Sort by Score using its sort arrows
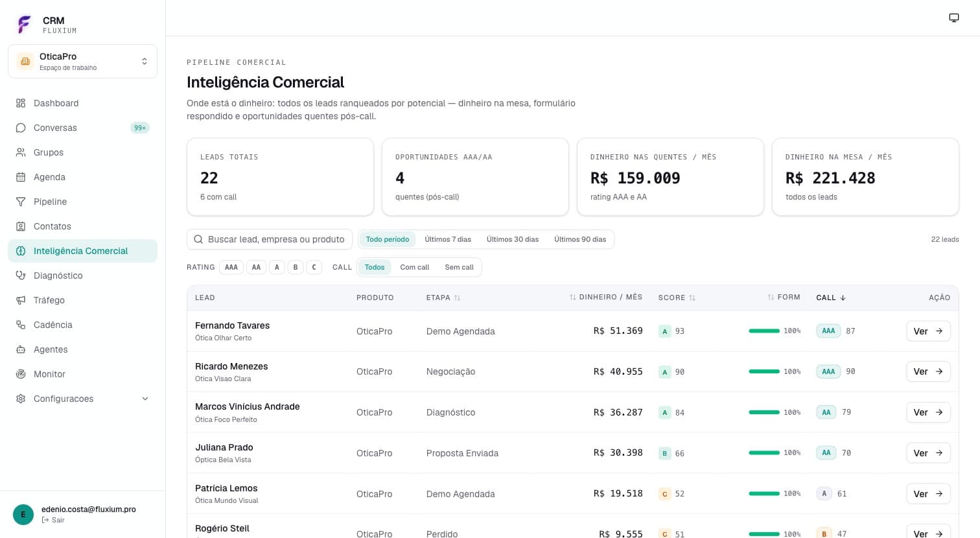The width and height of the screenshot is (980, 538). point(692,298)
